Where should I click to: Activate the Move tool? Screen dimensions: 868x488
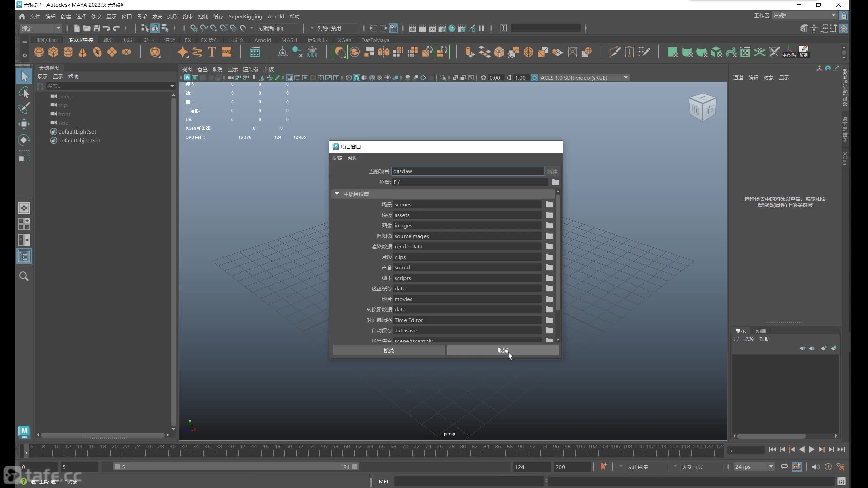(x=24, y=124)
